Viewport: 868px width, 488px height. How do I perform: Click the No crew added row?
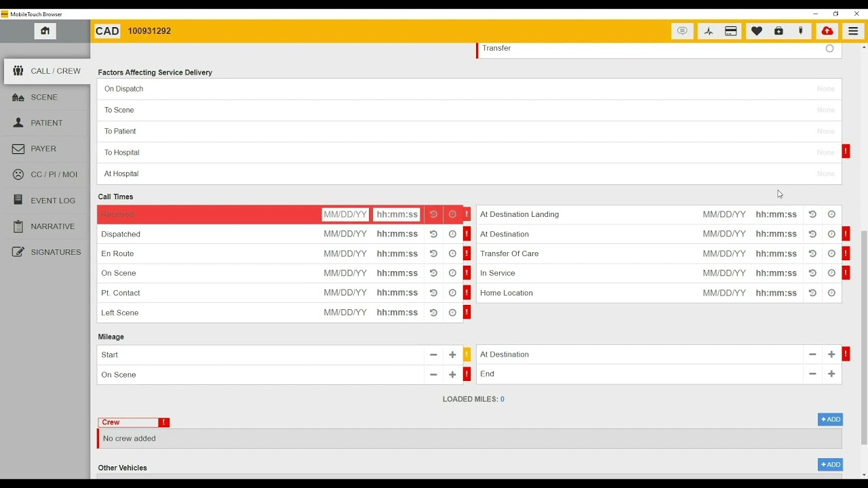click(x=469, y=439)
